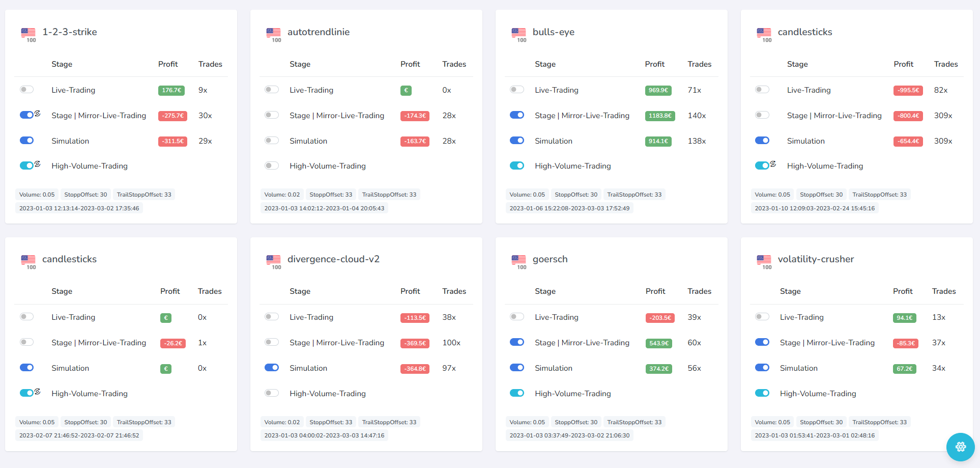Viewport: 980px width, 468px height.
Task: Open the bulls-eye strategy title
Action: (554, 32)
